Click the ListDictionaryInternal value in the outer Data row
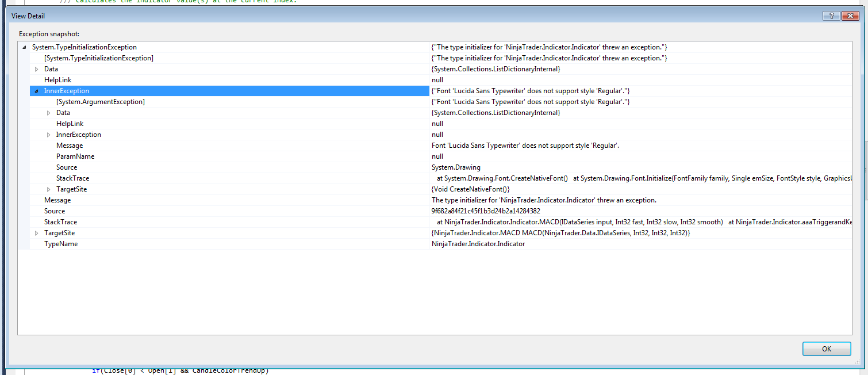868x375 pixels. click(x=496, y=69)
